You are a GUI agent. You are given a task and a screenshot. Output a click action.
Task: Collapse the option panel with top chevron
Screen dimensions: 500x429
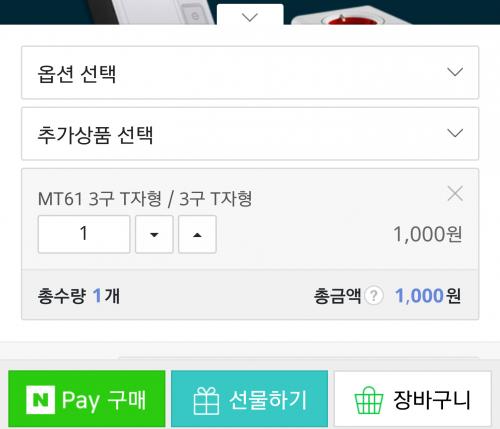[250, 16]
